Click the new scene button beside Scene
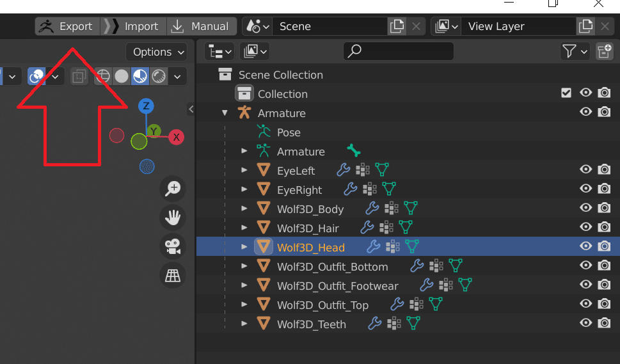The image size is (620, 364). click(x=397, y=26)
